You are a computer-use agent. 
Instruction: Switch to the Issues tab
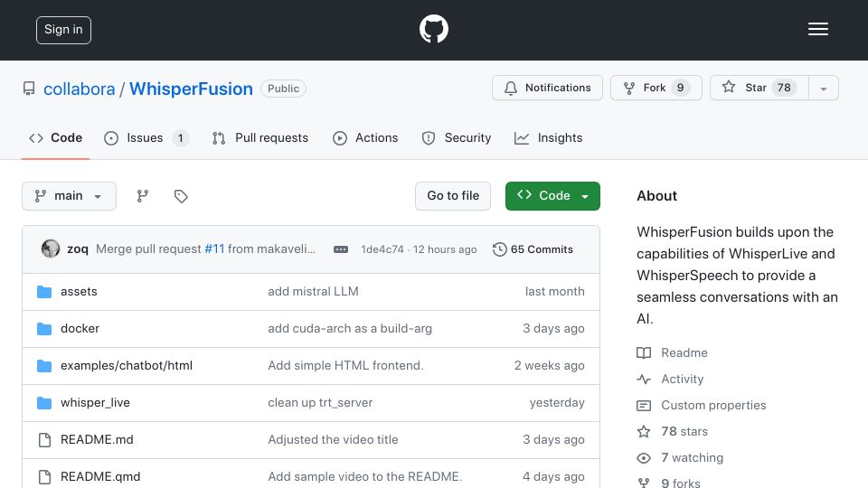point(146,137)
